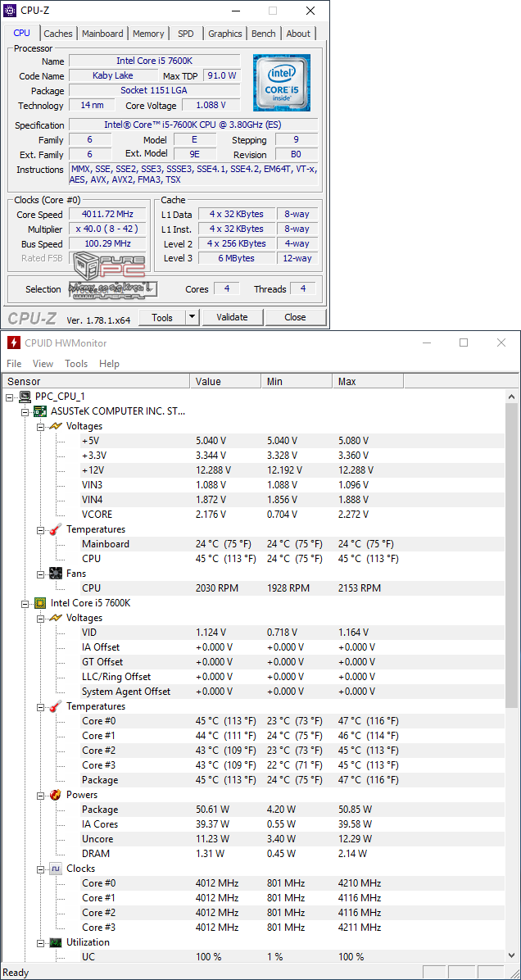The image size is (521, 980).
Task: Collapse the ASUSTeK COMPUTER INC. node
Action: coord(25,411)
